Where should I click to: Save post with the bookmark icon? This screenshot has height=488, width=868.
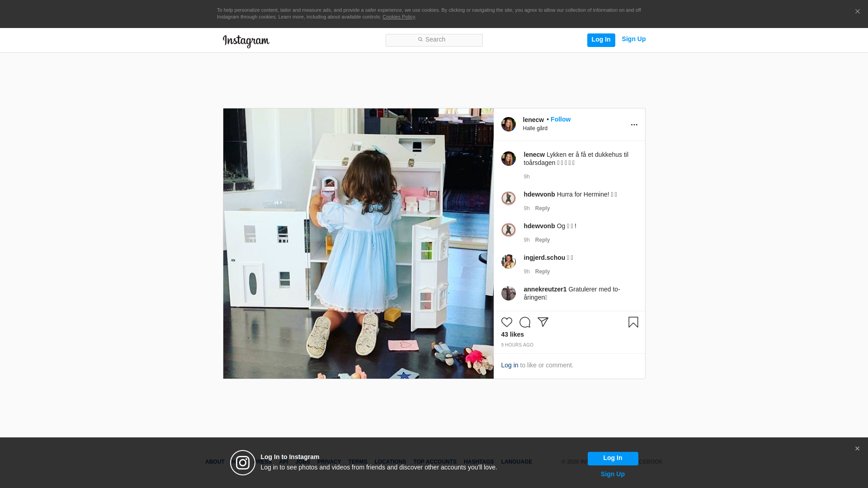tap(633, 322)
